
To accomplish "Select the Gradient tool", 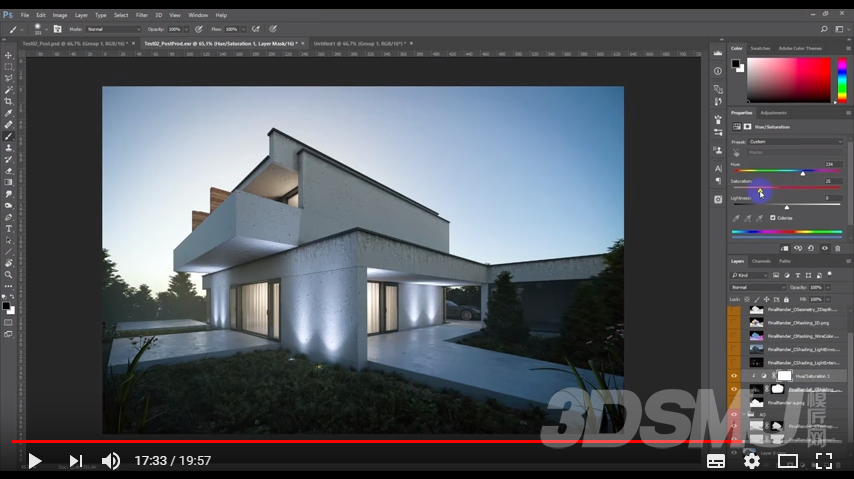I will 8,183.
